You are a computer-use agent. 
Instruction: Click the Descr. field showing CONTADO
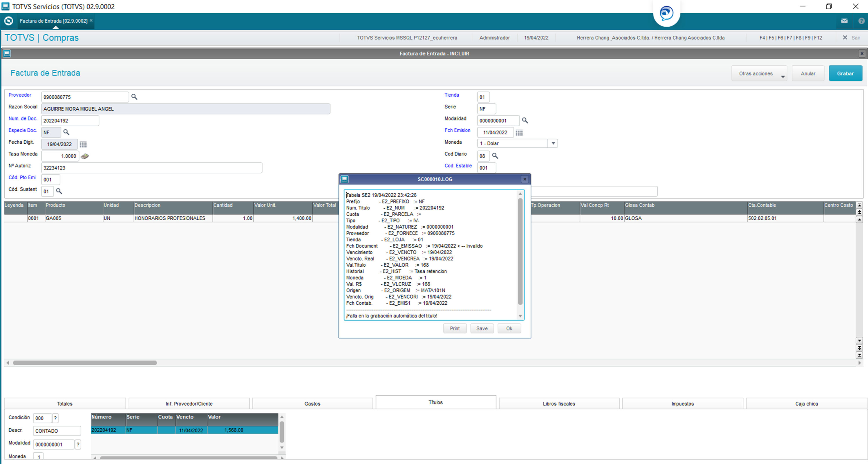(x=57, y=431)
